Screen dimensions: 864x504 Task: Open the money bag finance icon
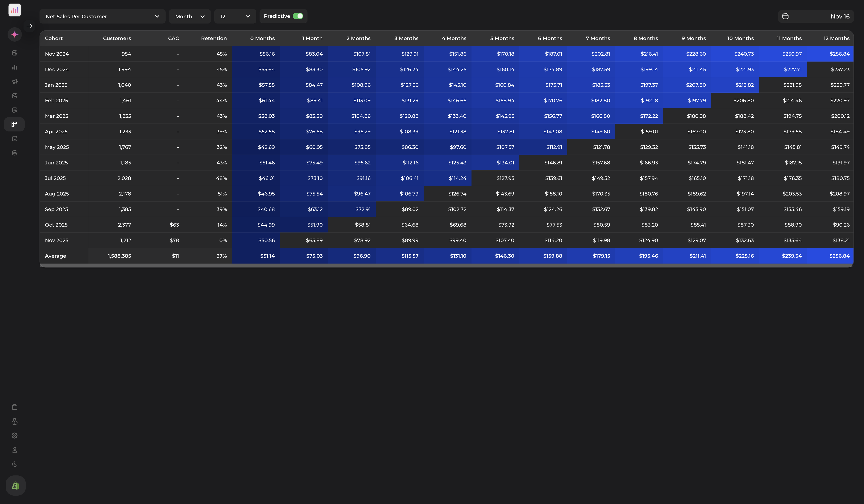[14, 421]
